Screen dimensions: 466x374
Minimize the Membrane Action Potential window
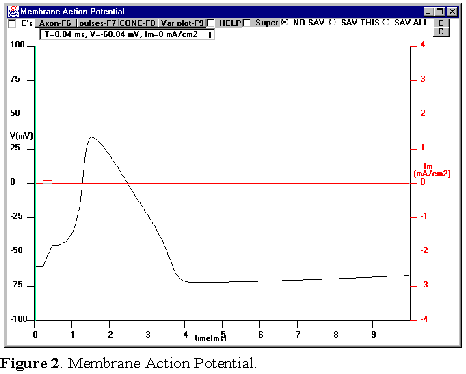(429, 12)
